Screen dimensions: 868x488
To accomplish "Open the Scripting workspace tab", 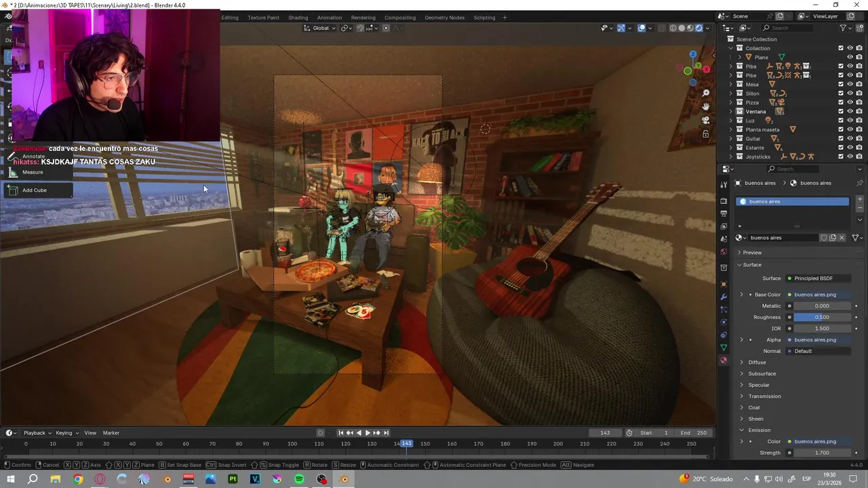I will 484,18.
